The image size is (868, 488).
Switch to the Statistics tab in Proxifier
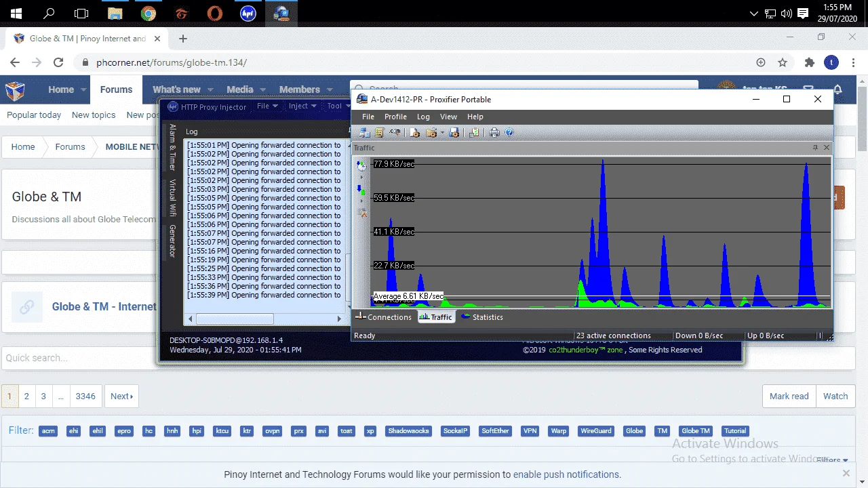click(x=482, y=317)
